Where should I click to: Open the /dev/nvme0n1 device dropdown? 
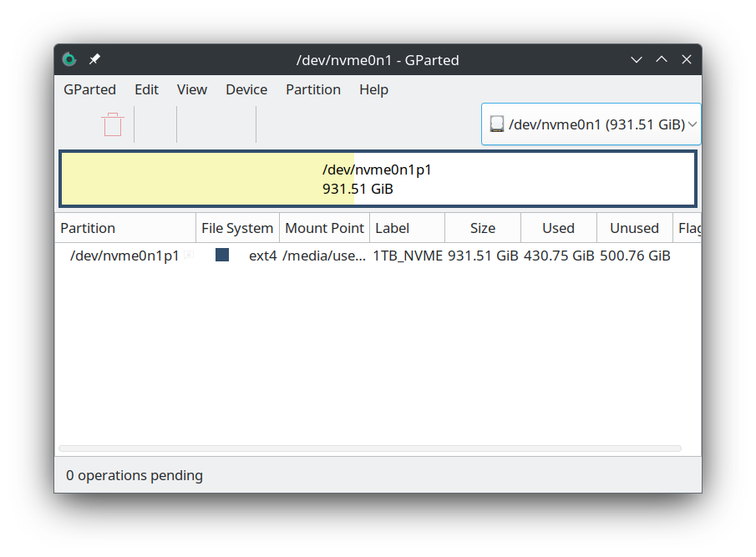pyautogui.click(x=591, y=124)
